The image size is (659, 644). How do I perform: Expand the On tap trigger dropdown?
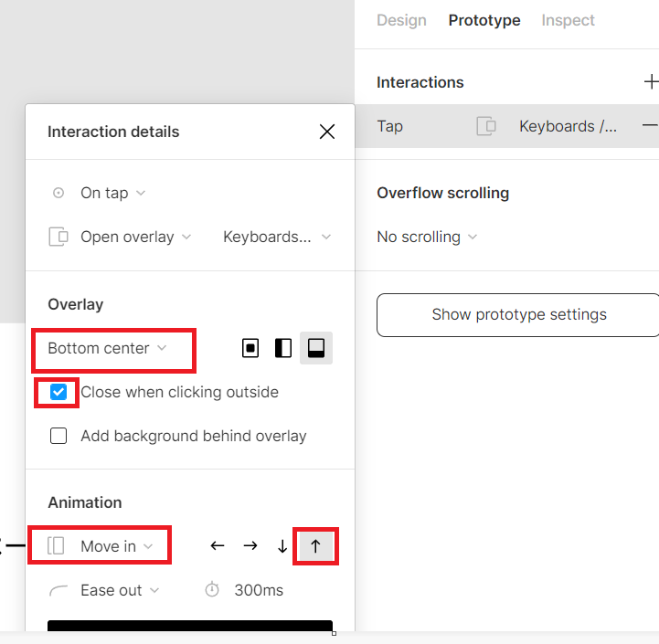112,193
